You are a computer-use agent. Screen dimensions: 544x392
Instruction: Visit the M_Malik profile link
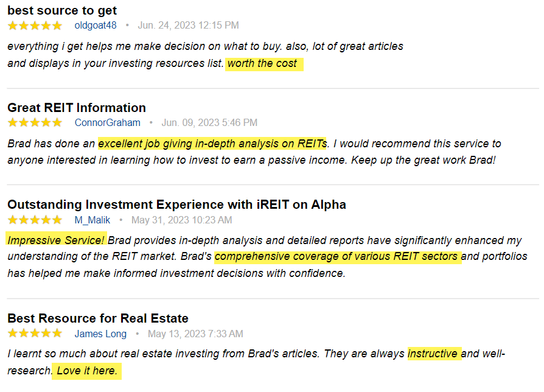pos(91,220)
